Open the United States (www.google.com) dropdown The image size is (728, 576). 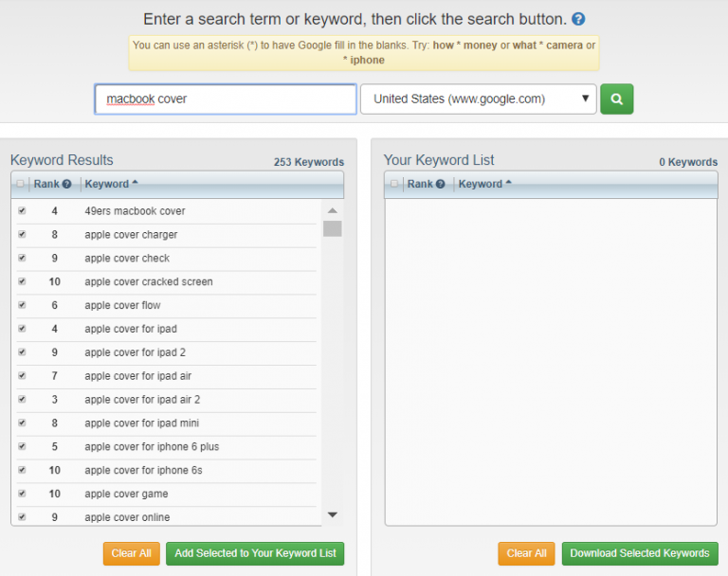pyautogui.click(x=478, y=99)
